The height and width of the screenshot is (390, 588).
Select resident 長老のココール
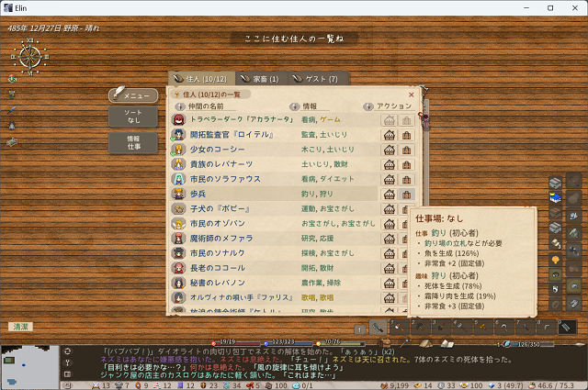(274, 268)
